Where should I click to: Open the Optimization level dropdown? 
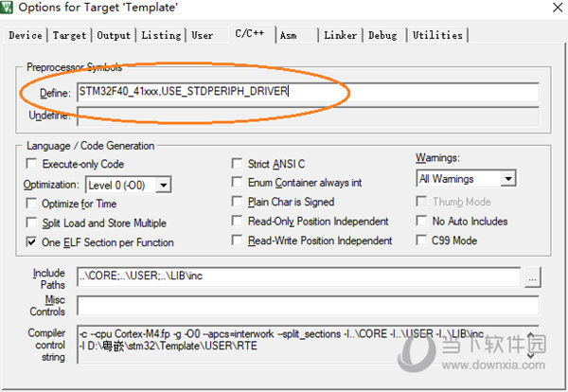click(164, 186)
